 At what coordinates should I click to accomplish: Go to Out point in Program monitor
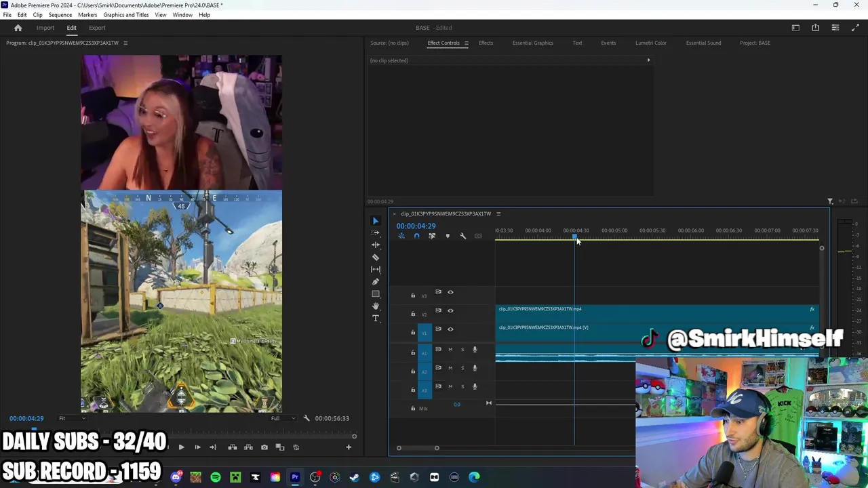tap(213, 447)
